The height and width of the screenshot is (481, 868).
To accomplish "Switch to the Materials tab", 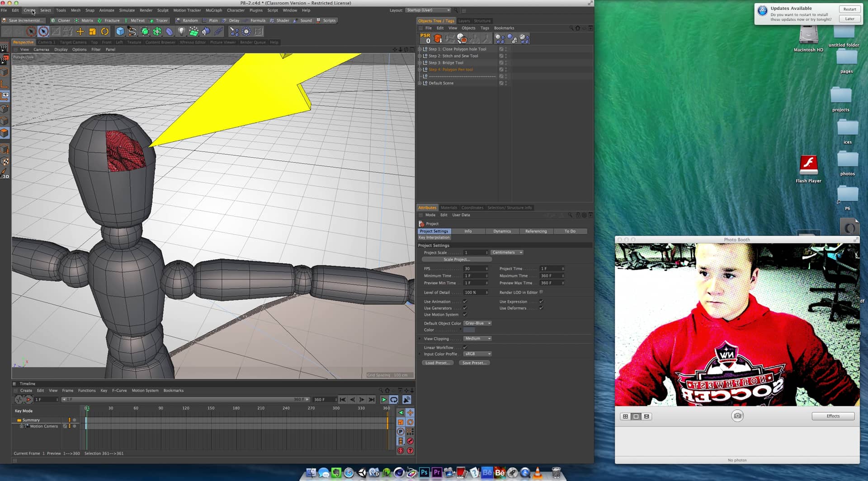I will [448, 208].
